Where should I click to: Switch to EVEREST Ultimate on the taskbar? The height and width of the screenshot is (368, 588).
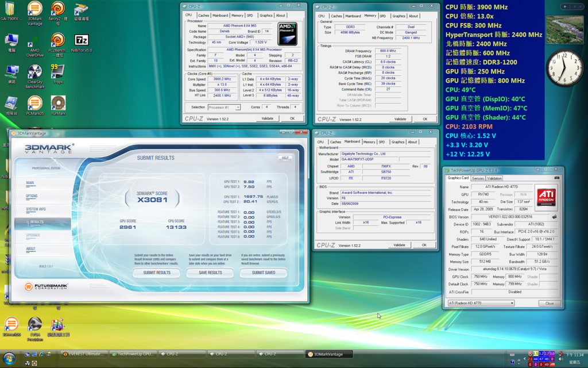(85, 354)
